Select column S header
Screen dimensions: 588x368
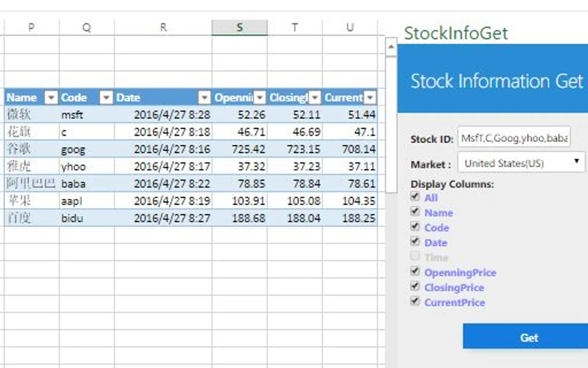(240, 27)
